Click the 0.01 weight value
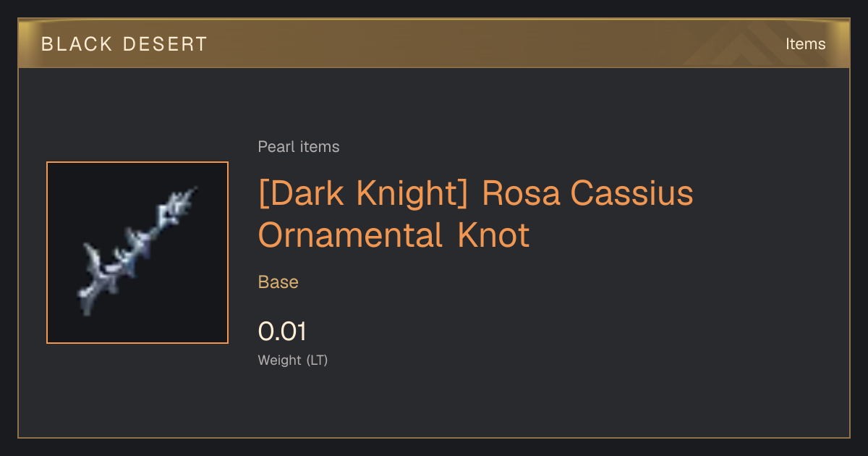Screen dimensions: 868x456 pyautogui.click(x=282, y=332)
